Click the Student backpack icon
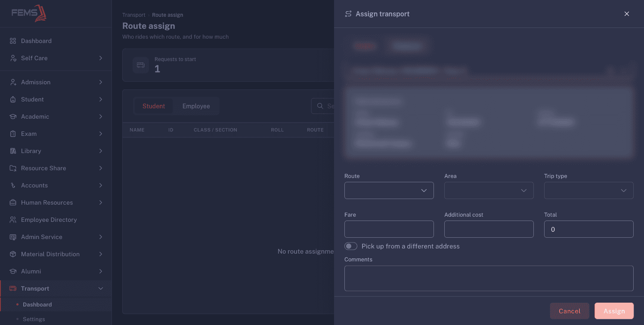 pos(13,99)
